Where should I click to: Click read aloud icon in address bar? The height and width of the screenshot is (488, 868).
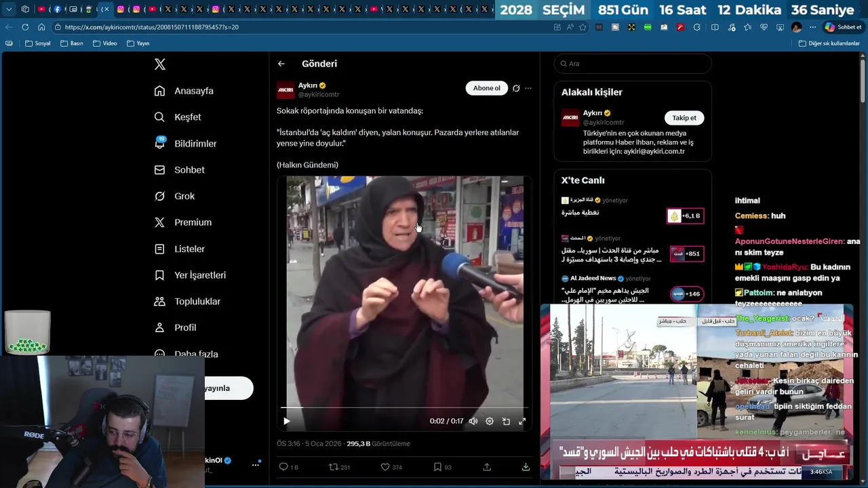tap(570, 27)
